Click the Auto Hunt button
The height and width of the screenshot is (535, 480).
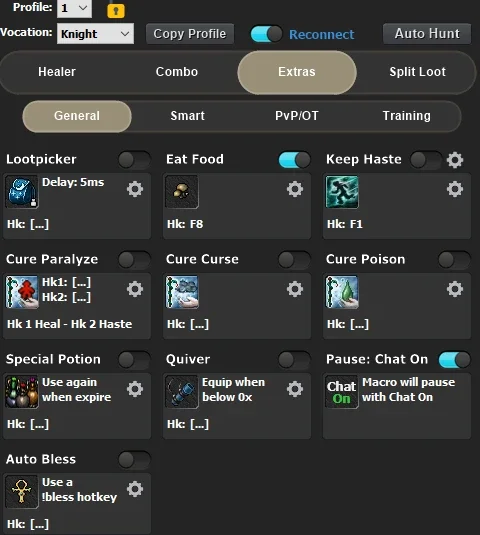427,33
